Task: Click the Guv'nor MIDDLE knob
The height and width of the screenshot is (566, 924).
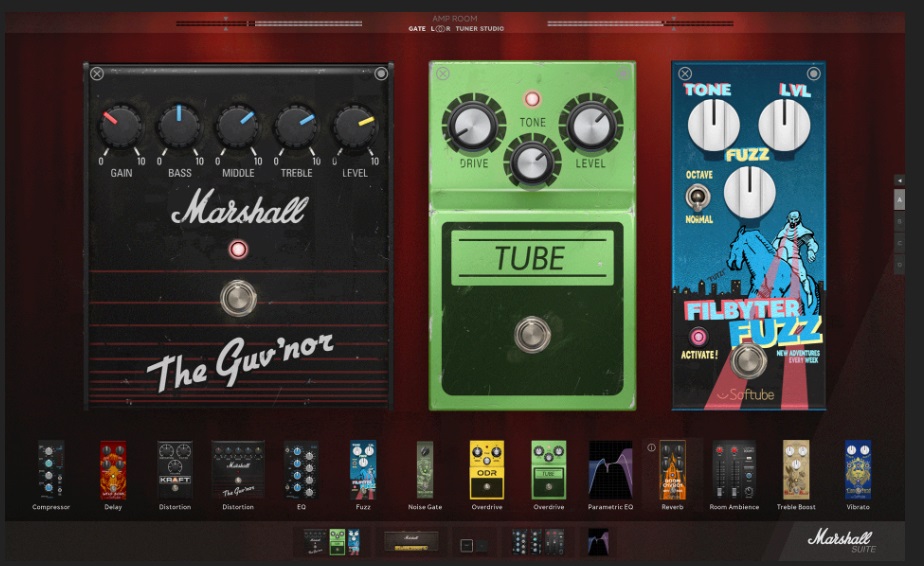Action: (238, 127)
